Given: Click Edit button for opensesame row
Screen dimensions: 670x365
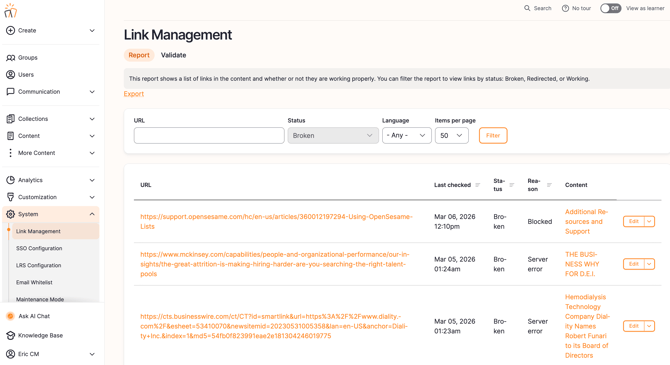Looking at the screenshot, I should tap(634, 221).
